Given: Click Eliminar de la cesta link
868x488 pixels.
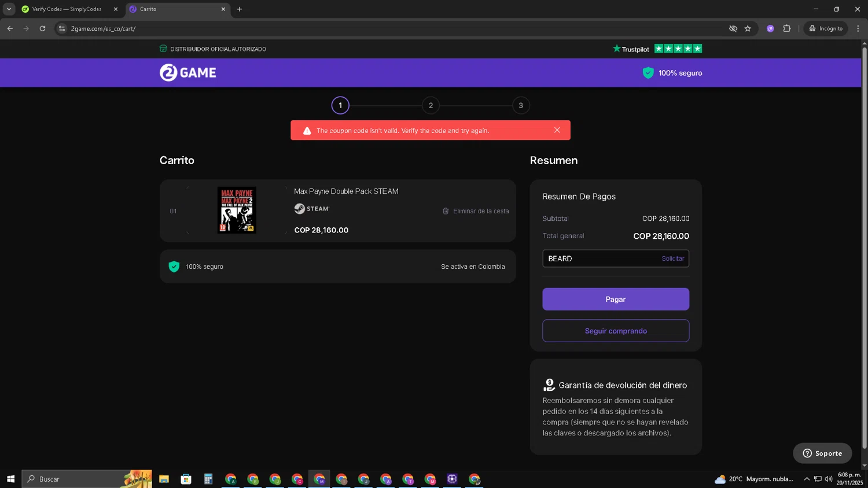Looking at the screenshot, I should (x=481, y=211).
